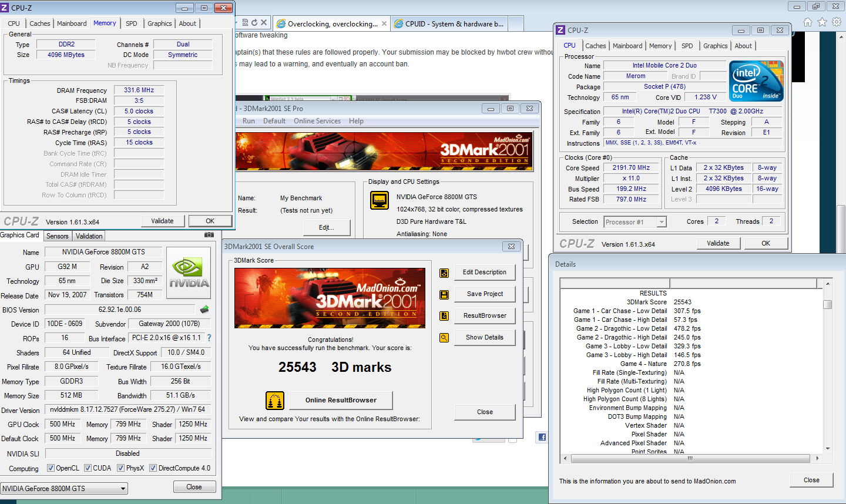The width and height of the screenshot is (846, 504).
Task: Switch to Mainboard tab in left CPU-Z window
Action: click(72, 23)
